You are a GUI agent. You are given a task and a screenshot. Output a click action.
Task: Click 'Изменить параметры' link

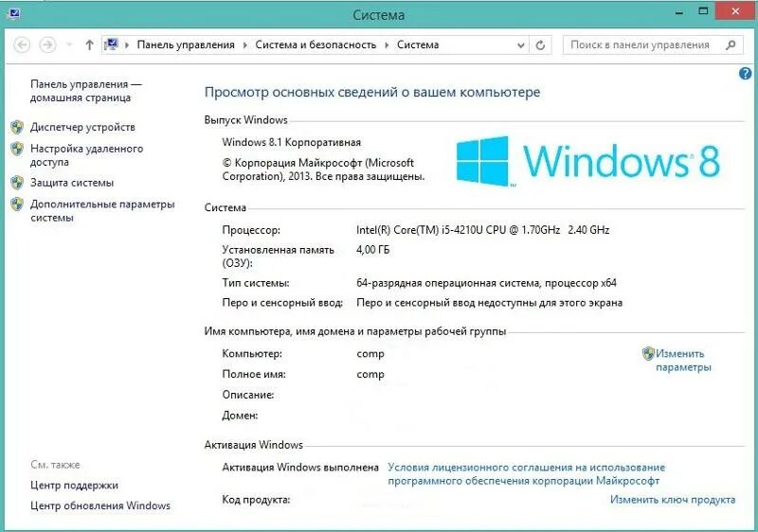tap(683, 360)
